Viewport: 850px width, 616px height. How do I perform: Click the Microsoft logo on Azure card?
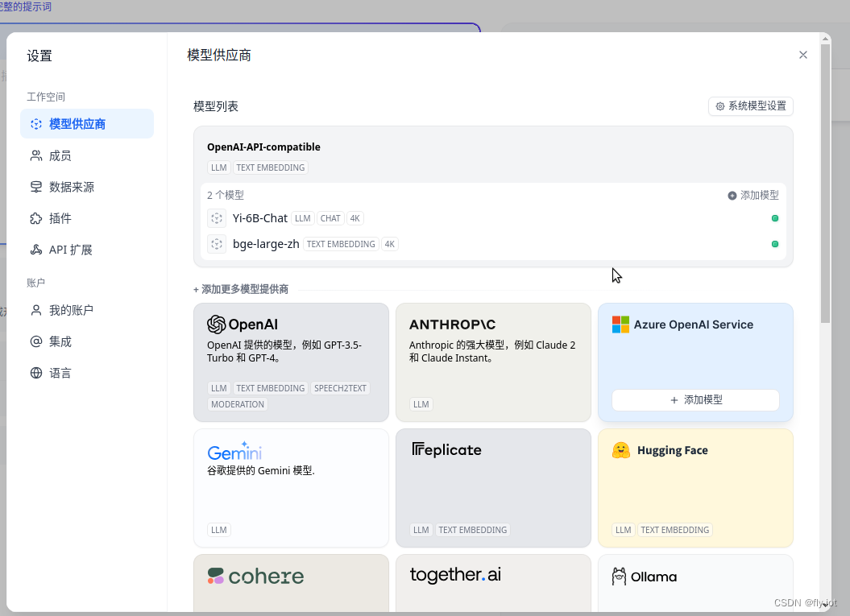[x=620, y=324]
